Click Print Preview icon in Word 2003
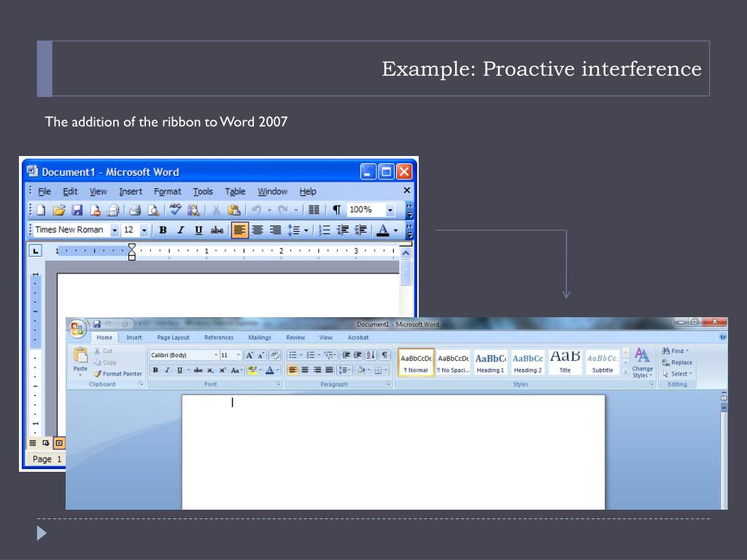The height and width of the screenshot is (560, 747). pos(153,210)
